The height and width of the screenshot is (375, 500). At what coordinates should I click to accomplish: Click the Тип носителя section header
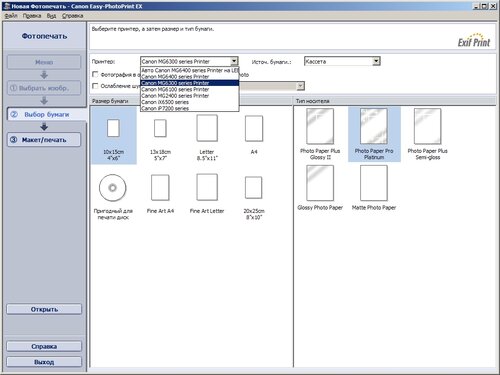(312, 101)
